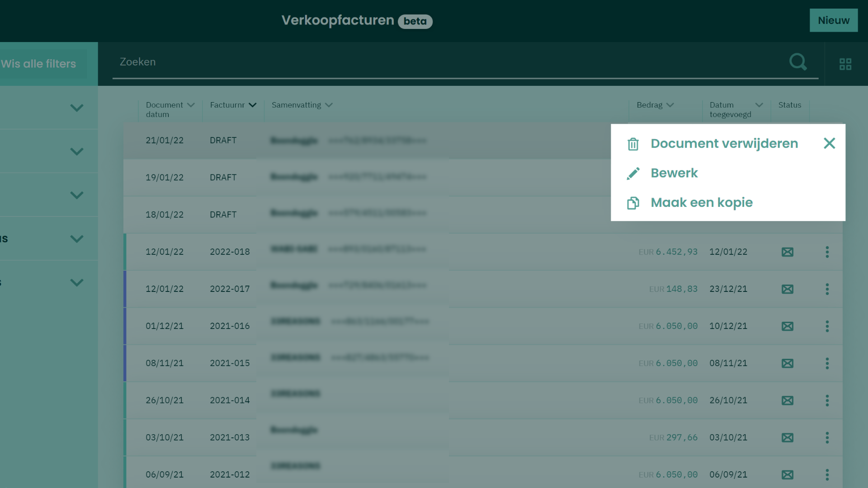Expand the second sidebar filter chevron
This screenshot has height=488, width=868.
[x=77, y=151]
